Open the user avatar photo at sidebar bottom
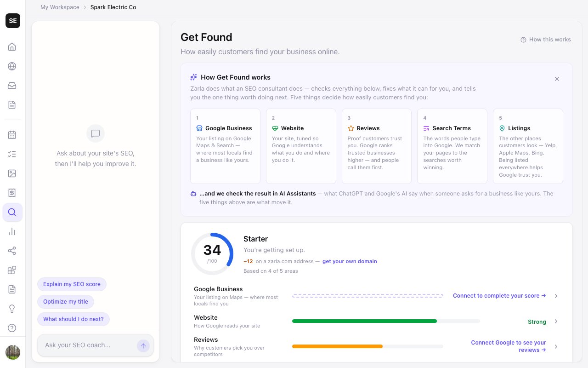The image size is (588, 368). pyautogui.click(x=13, y=352)
